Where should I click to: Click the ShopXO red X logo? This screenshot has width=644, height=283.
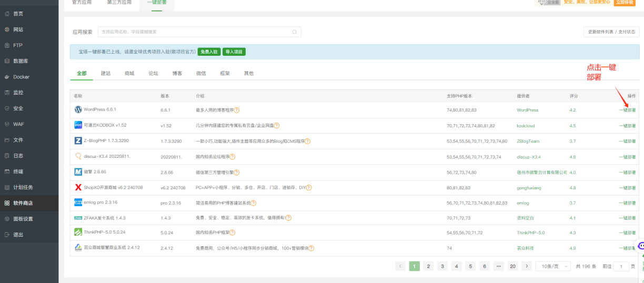78,187
